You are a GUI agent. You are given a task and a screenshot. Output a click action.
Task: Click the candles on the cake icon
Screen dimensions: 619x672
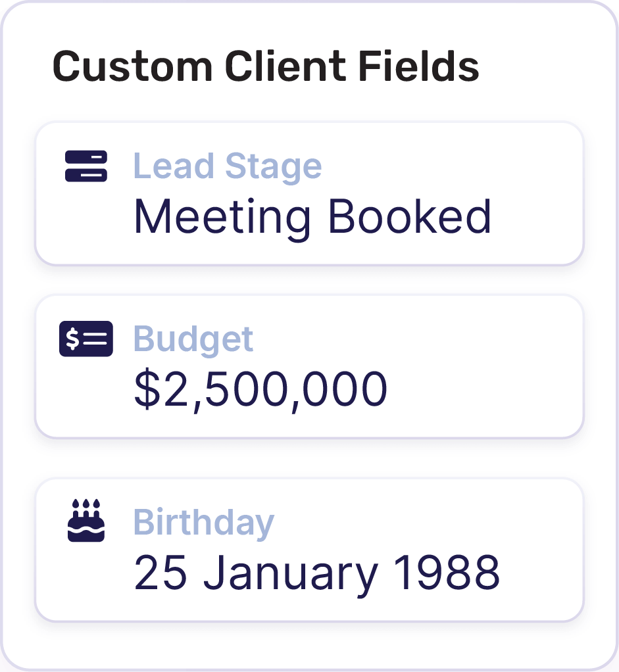[x=86, y=506]
